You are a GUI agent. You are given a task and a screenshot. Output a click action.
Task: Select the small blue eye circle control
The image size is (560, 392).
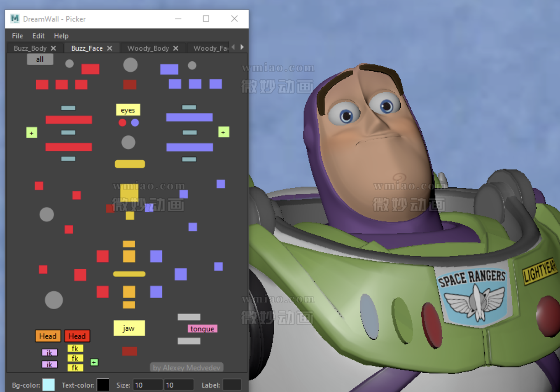point(135,123)
